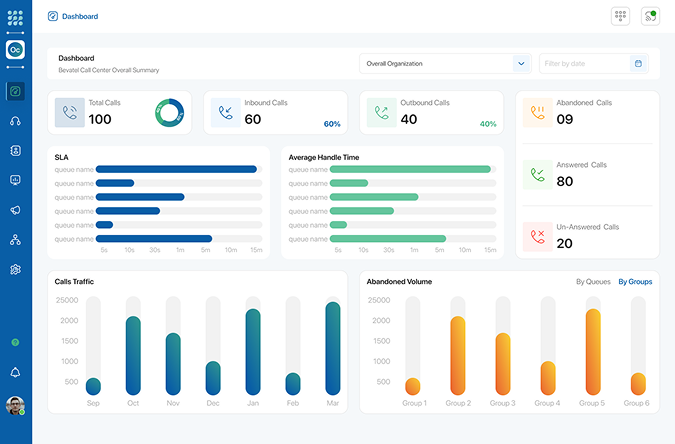Click the Filter by date field
The width and height of the screenshot is (675, 444).
point(585,63)
